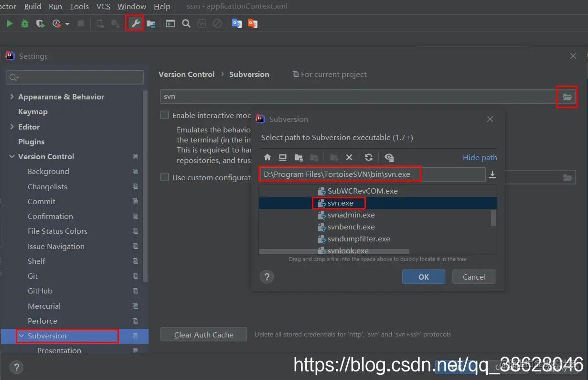This screenshot has height=380, width=588.
Task: Click the Home directory icon in file chooser
Action: pyautogui.click(x=267, y=157)
